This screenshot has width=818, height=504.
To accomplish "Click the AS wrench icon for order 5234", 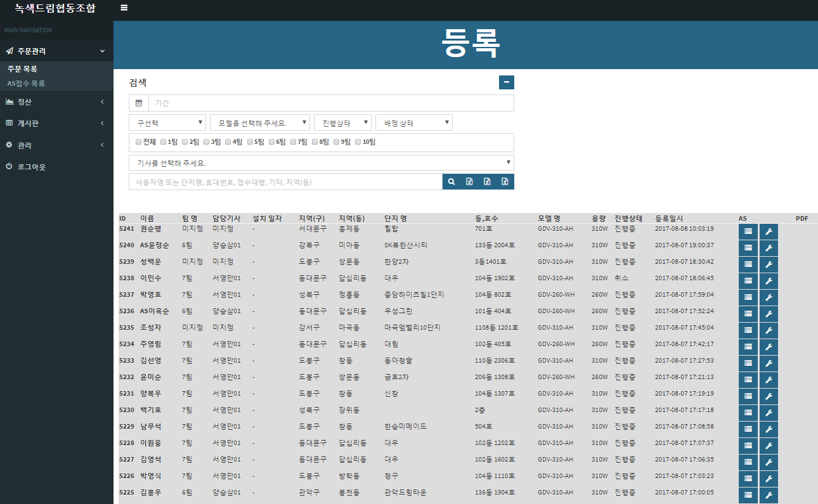I will click(x=769, y=347).
